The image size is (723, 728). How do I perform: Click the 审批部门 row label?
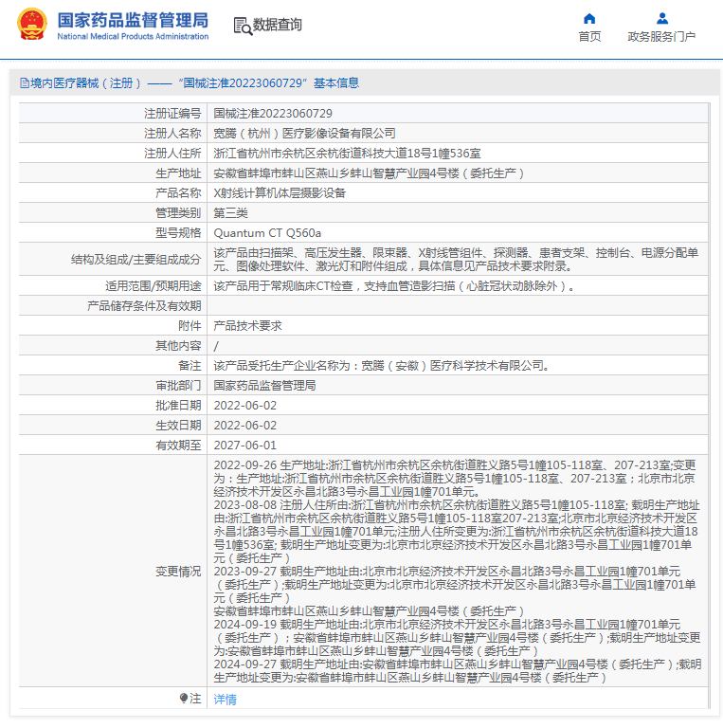click(178, 386)
